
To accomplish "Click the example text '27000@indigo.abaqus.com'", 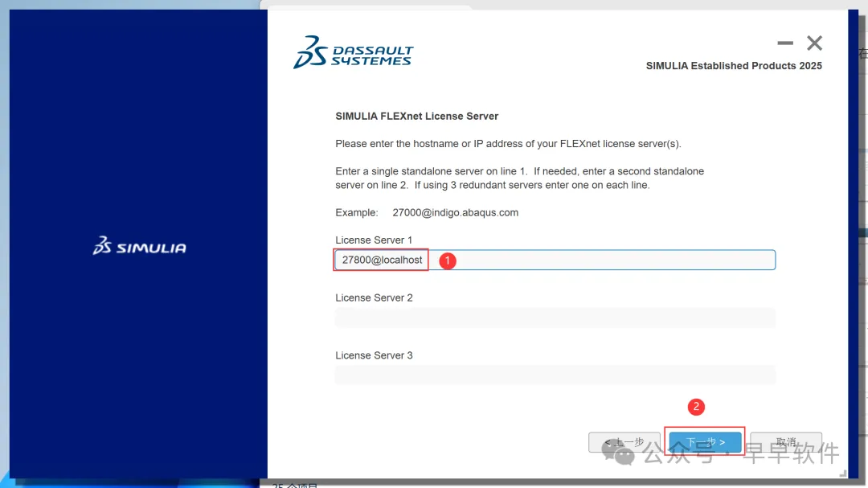I will [456, 213].
